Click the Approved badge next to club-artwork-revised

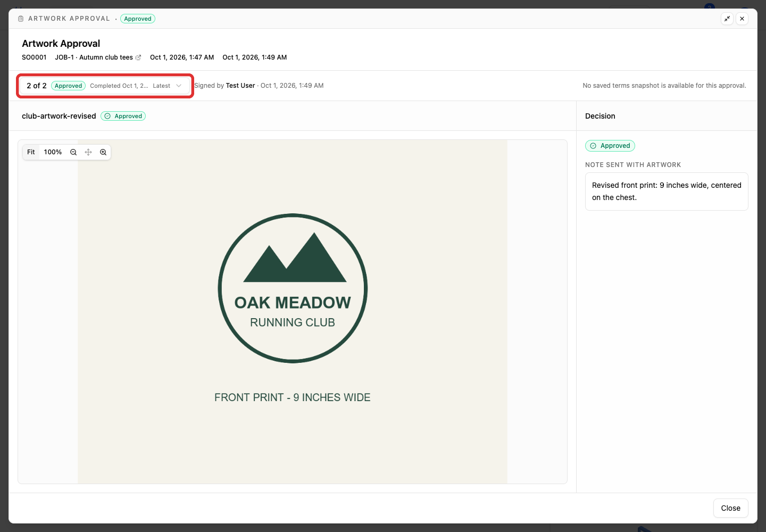coord(123,116)
